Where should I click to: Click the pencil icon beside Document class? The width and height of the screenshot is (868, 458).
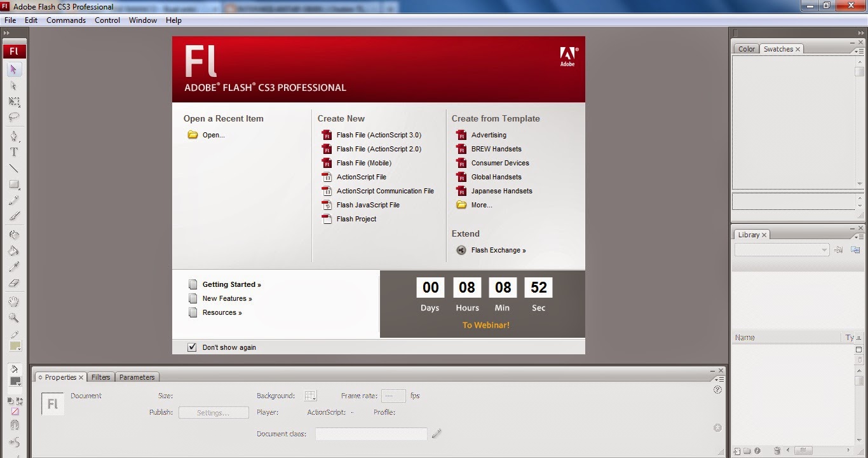pos(437,434)
